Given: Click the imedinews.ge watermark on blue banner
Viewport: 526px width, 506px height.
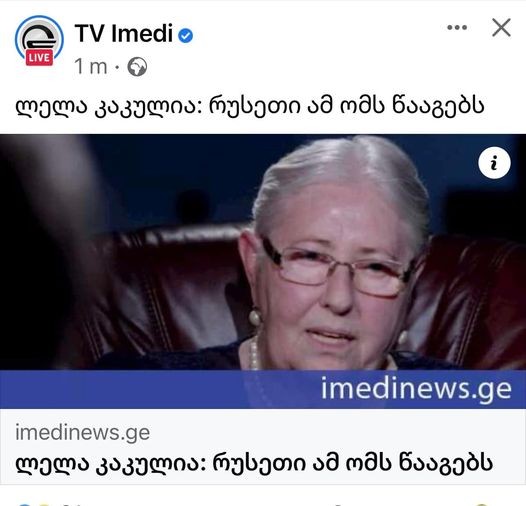Looking at the screenshot, I should pos(416,389).
